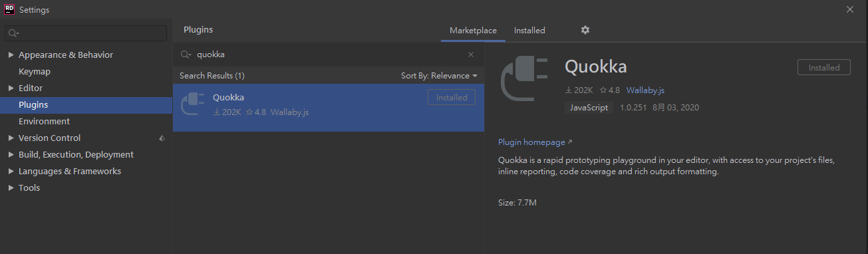The image size is (868, 254).
Task: Click the 4.8 star rating in details
Action: tap(610, 90)
